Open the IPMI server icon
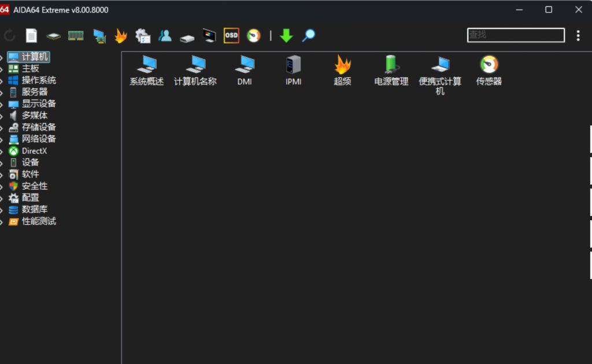Image resolution: width=592 pixels, height=364 pixels. click(x=293, y=70)
